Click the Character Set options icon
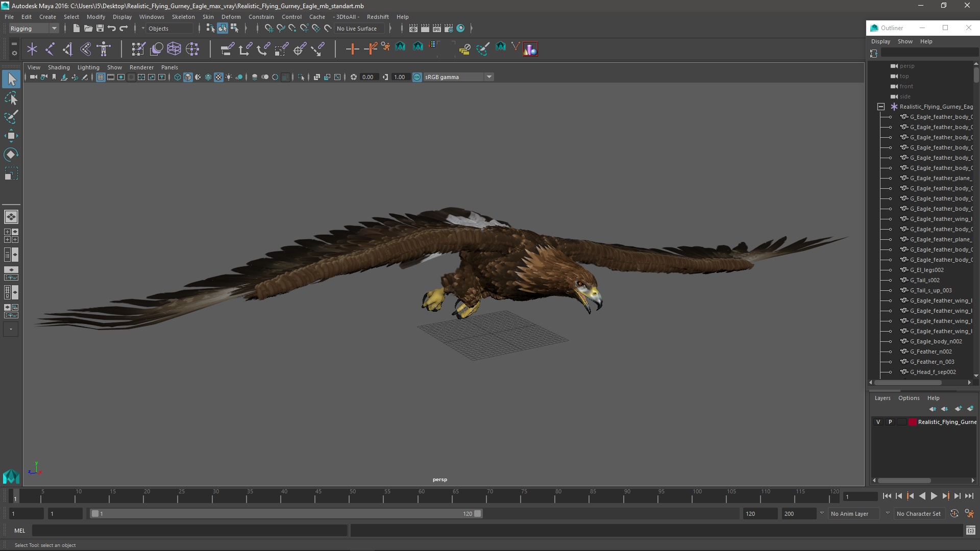 click(969, 514)
